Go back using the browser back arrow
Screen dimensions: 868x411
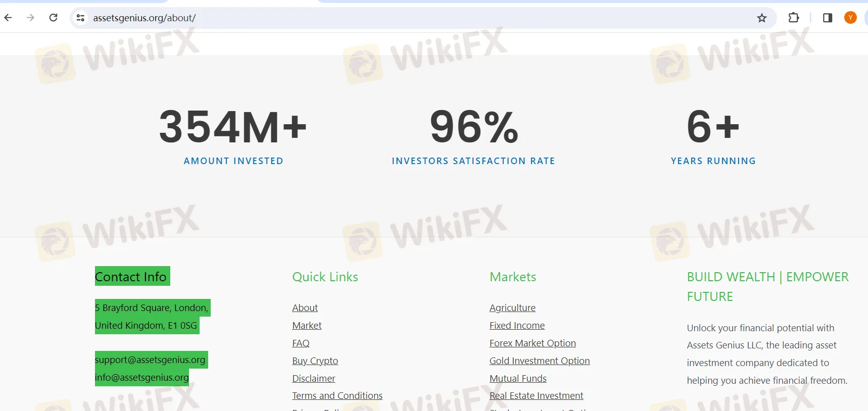pyautogui.click(x=8, y=18)
